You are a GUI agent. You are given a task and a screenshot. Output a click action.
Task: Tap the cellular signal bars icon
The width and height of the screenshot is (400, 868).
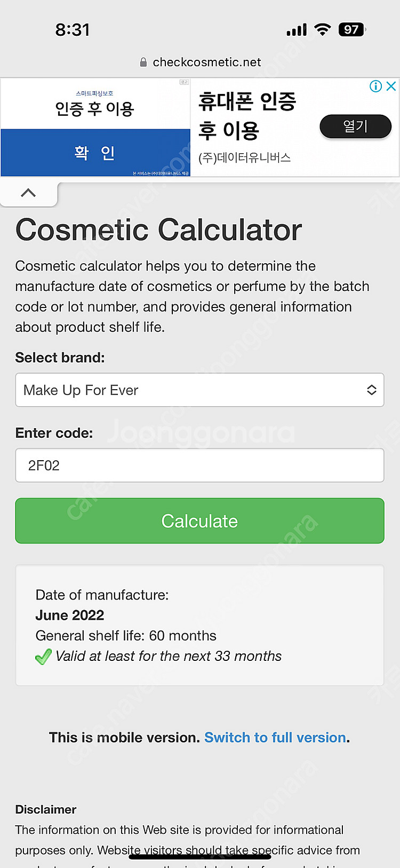click(297, 30)
